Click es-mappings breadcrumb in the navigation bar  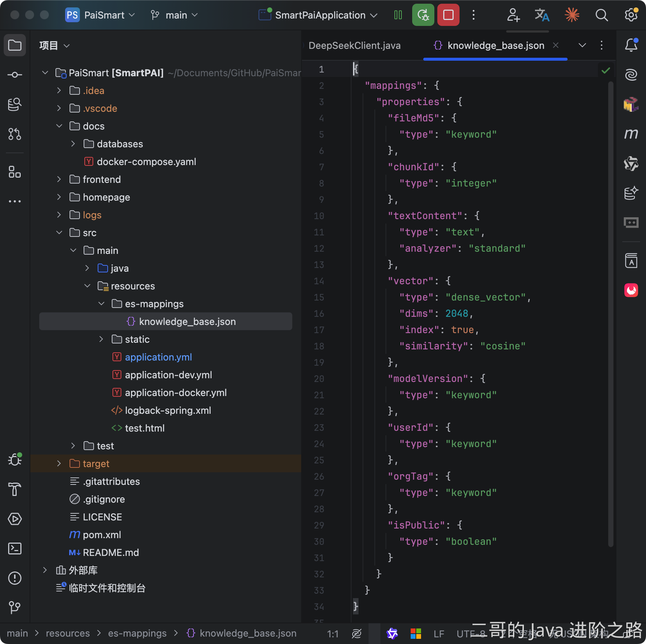[137, 634]
